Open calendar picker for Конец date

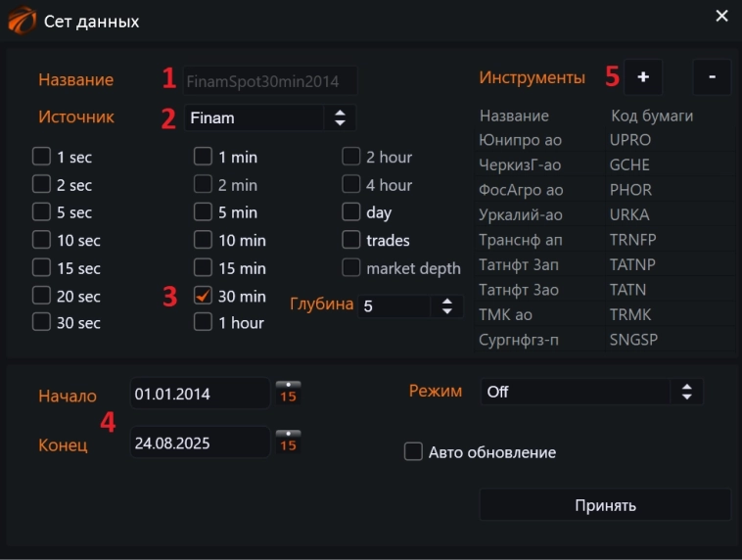[289, 441]
